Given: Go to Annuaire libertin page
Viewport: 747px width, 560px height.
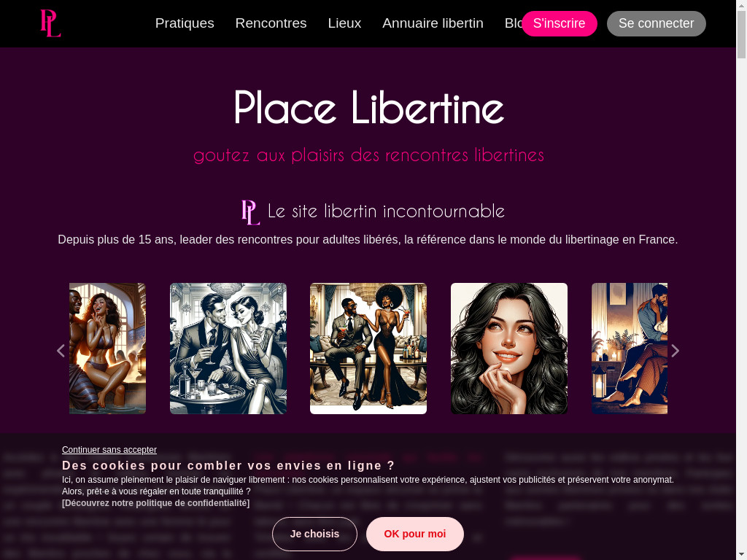Looking at the screenshot, I should [433, 23].
